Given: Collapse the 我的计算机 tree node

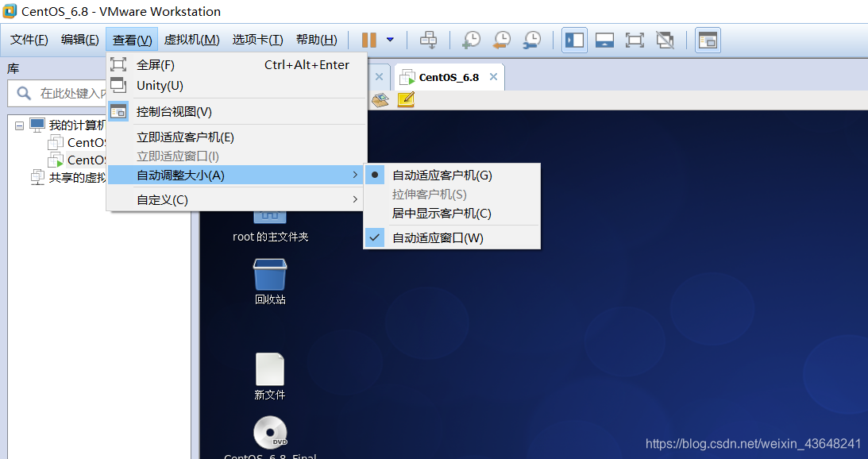Looking at the screenshot, I should tap(19, 125).
